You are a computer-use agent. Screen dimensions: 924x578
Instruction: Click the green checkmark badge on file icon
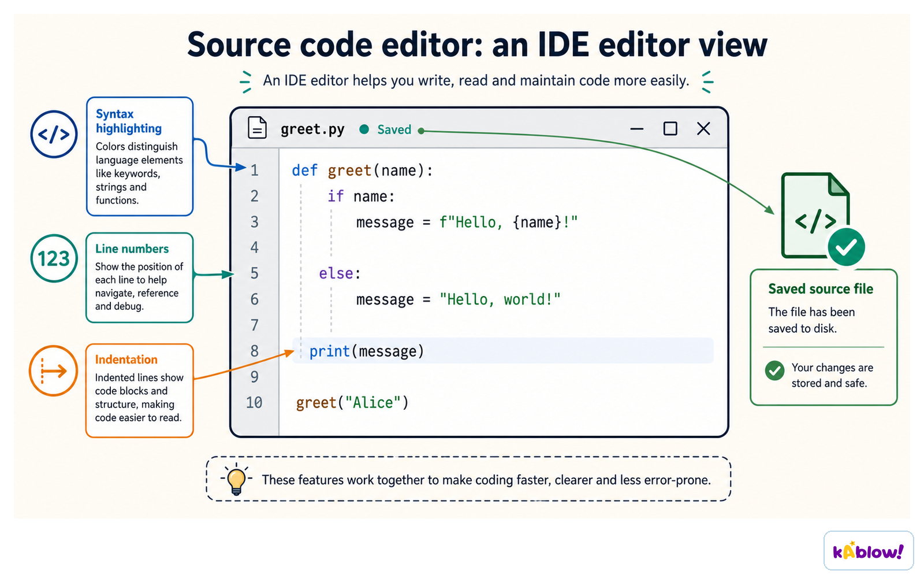point(846,247)
